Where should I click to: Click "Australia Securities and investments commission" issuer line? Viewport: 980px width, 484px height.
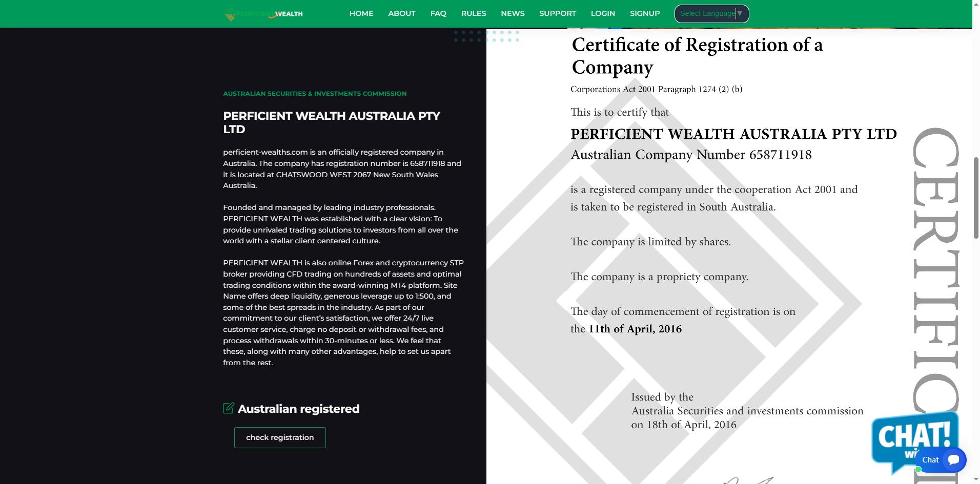(x=747, y=411)
